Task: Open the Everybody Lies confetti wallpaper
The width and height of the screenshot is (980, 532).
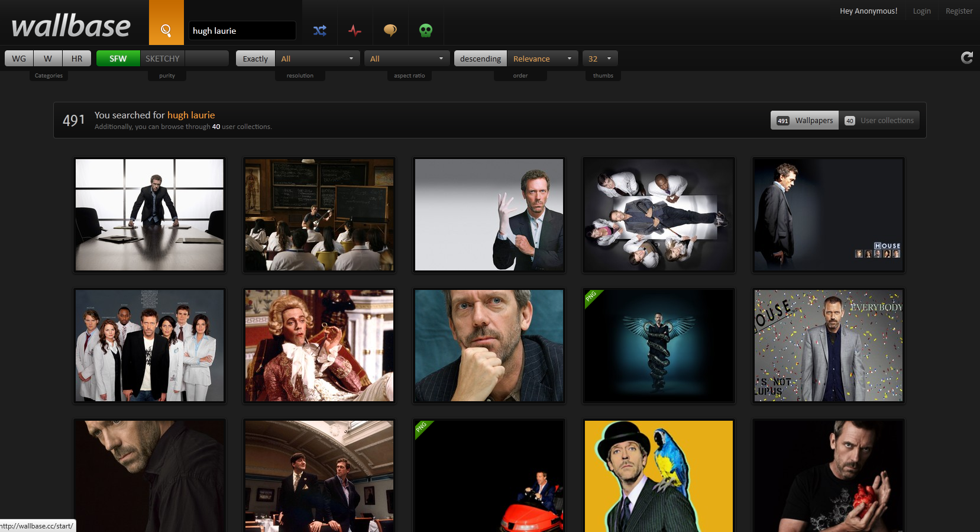Action: (829, 346)
